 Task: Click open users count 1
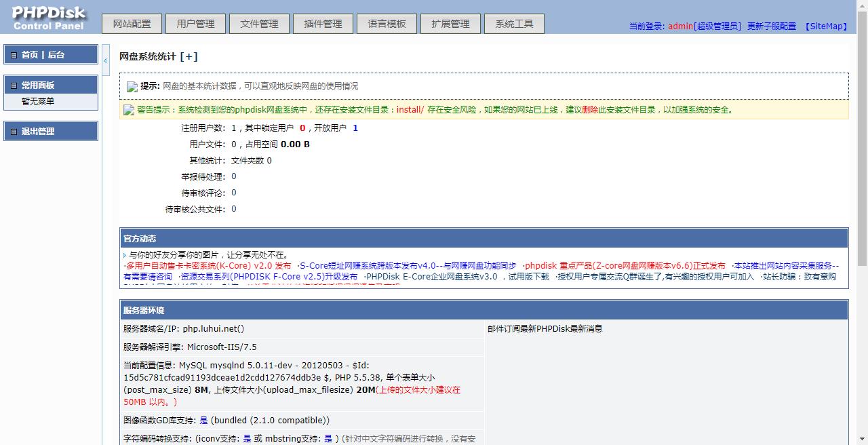tap(355, 128)
